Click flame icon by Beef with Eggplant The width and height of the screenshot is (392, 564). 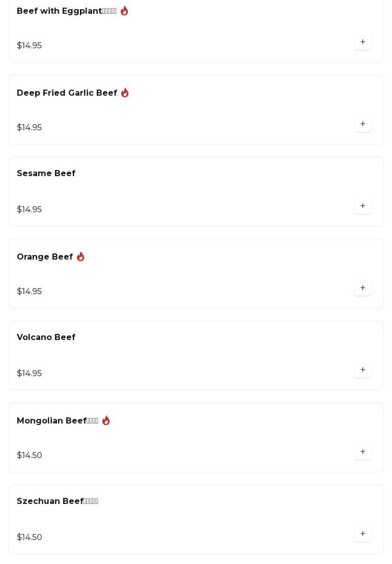(124, 11)
